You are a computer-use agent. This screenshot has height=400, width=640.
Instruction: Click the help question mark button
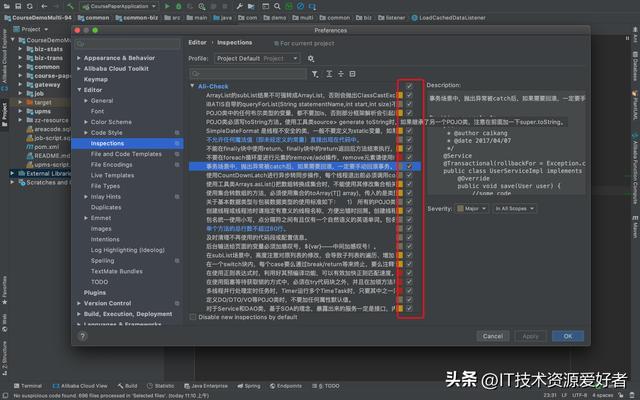(x=82, y=336)
